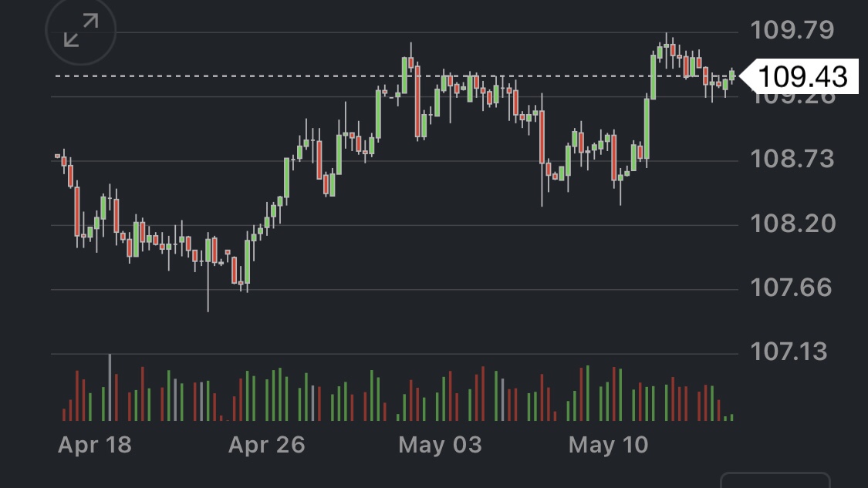Click the partially visible button at bottom right

coord(775,480)
